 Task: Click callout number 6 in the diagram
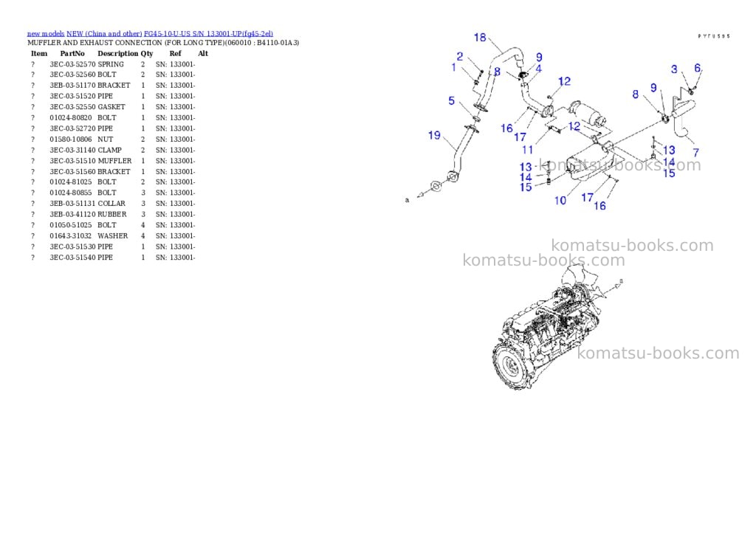[697, 68]
